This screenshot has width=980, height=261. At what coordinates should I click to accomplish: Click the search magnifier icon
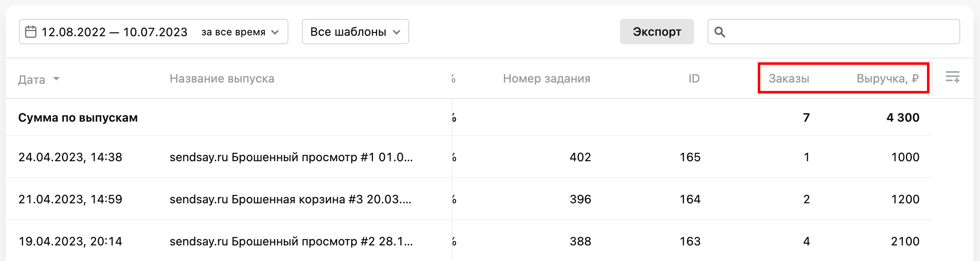[x=719, y=32]
